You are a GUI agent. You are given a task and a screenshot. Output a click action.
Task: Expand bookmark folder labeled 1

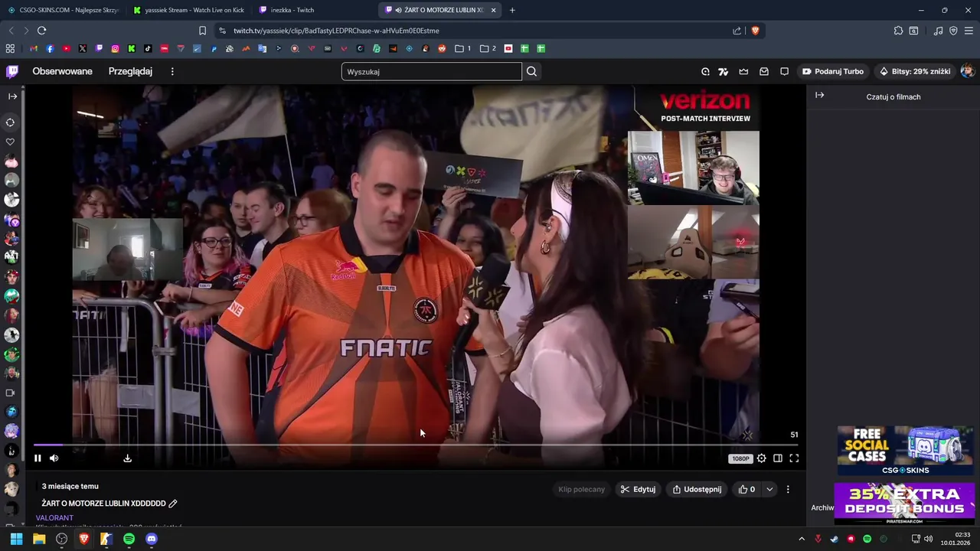(x=462, y=48)
